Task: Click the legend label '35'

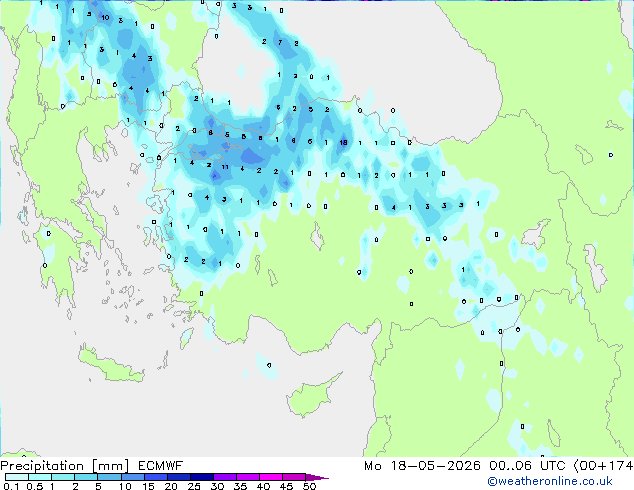Action: [x=240, y=486]
